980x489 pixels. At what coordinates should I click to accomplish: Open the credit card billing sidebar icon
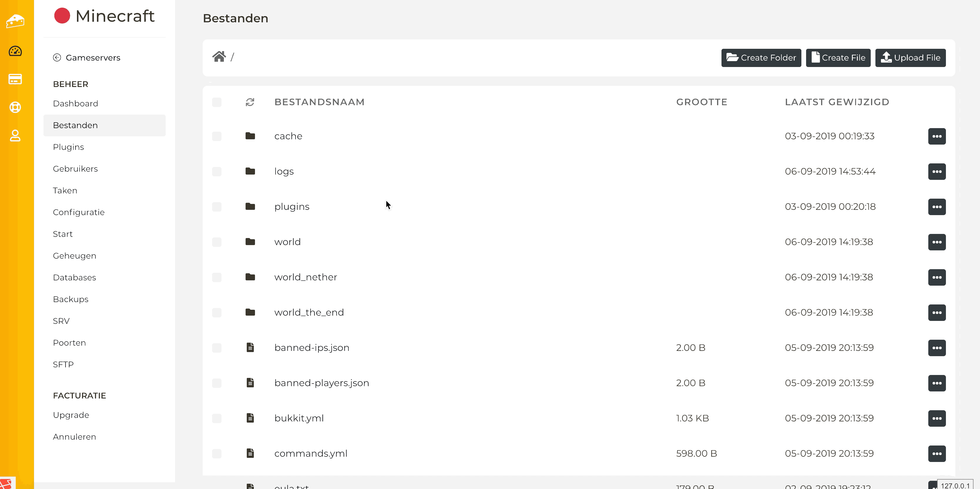point(15,79)
